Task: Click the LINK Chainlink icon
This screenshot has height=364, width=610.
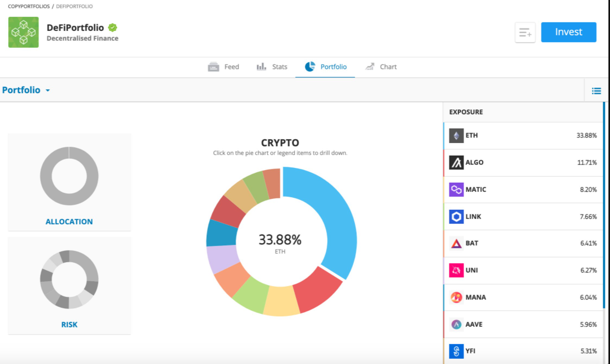Action: click(x=457, y=217)
